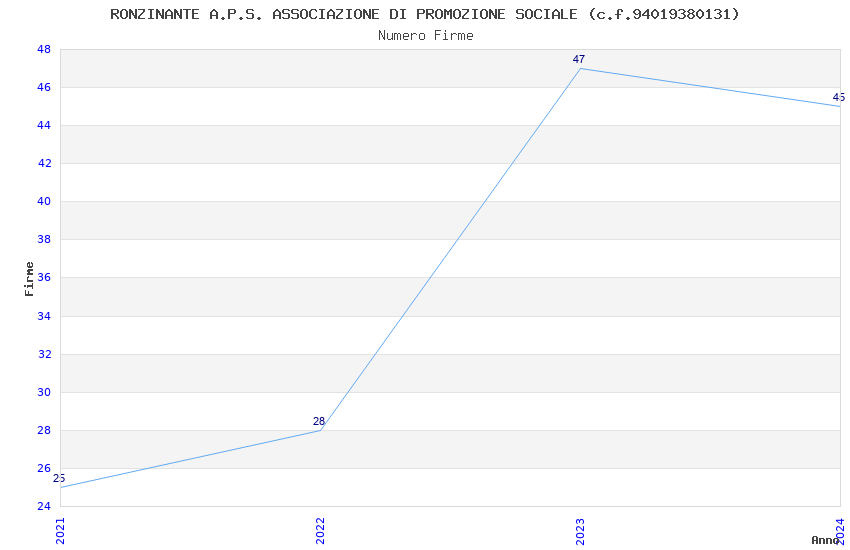850x550 pixels.
Task: Select the 2022 x-axis year label
Action: point(320,531)
